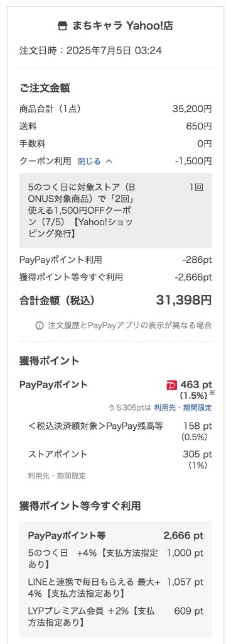Click the 獲得ポイント等今すぐ利用 -2,666pt row
Viewport: 231px width, 644px height.
[115, 277]
